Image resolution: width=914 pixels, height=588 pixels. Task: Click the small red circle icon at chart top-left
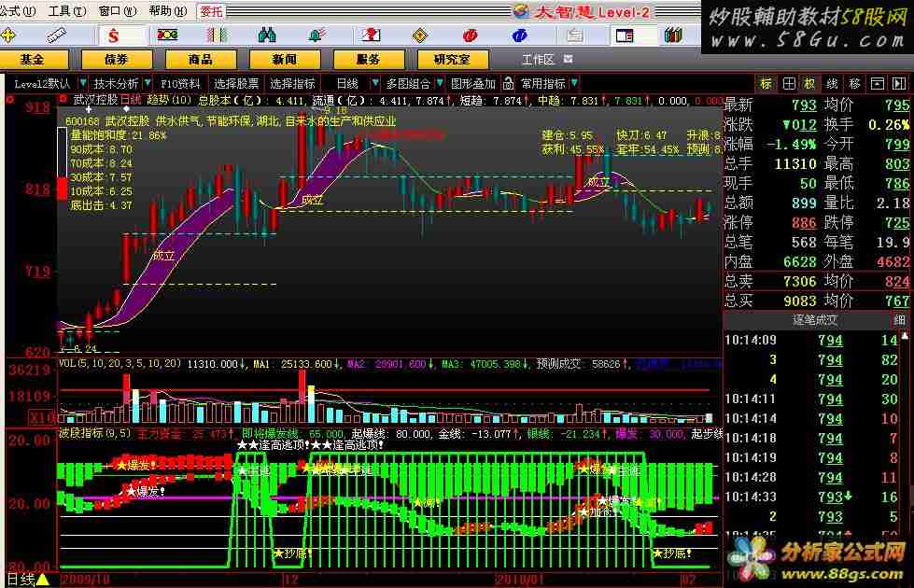(9, 100)
